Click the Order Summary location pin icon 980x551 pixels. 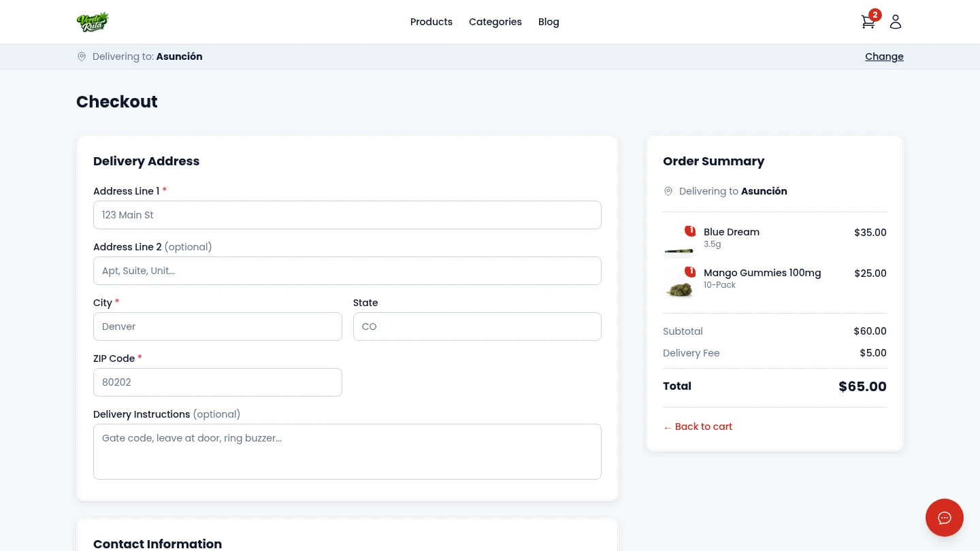[x=668, y=191]
